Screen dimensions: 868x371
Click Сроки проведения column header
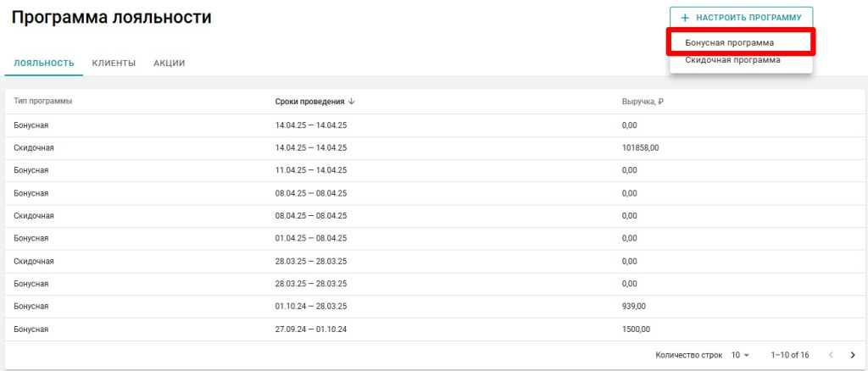point(309,102)
